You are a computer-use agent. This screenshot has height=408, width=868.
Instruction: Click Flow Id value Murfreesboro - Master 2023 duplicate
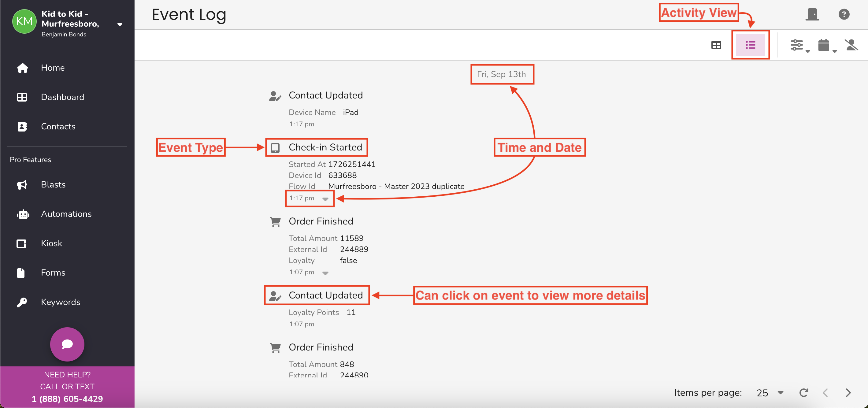click(396, 186)
